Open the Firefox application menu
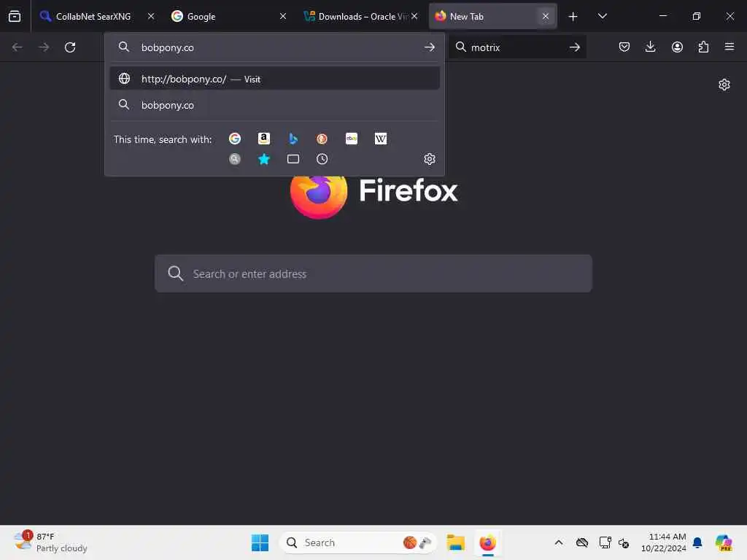Image resolution: width=747 pixels, height=560 pixels. (x=729, y=47)
